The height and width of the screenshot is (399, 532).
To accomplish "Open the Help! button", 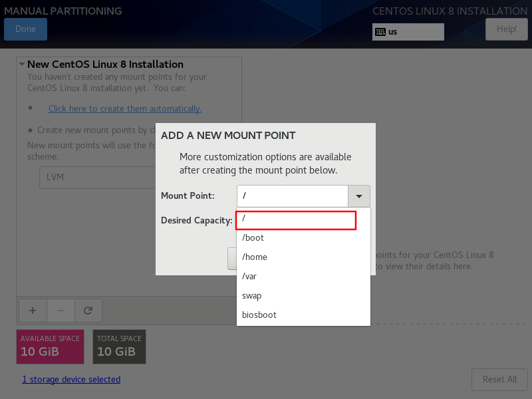I will click(506, 29).
